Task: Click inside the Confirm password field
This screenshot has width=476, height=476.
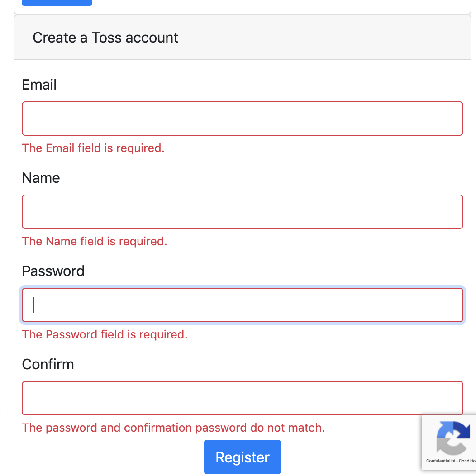Action: 243,398
